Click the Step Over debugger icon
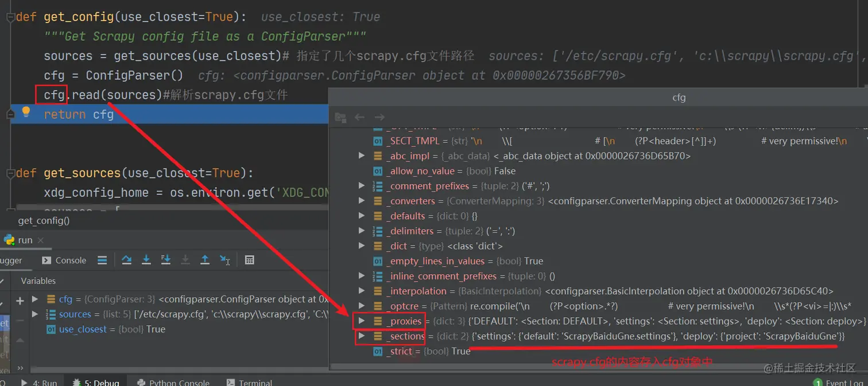 click(x=127, y=260)
